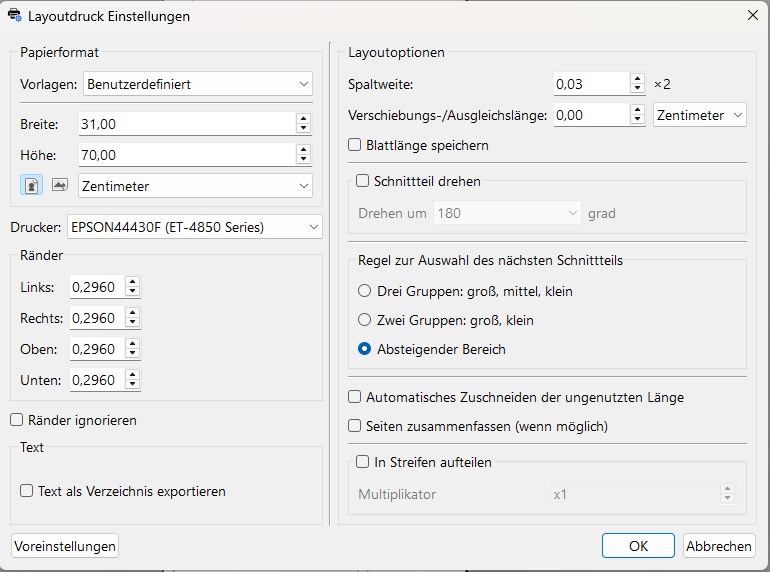Increase Spaltweite with the up arrow

(637, 79)
